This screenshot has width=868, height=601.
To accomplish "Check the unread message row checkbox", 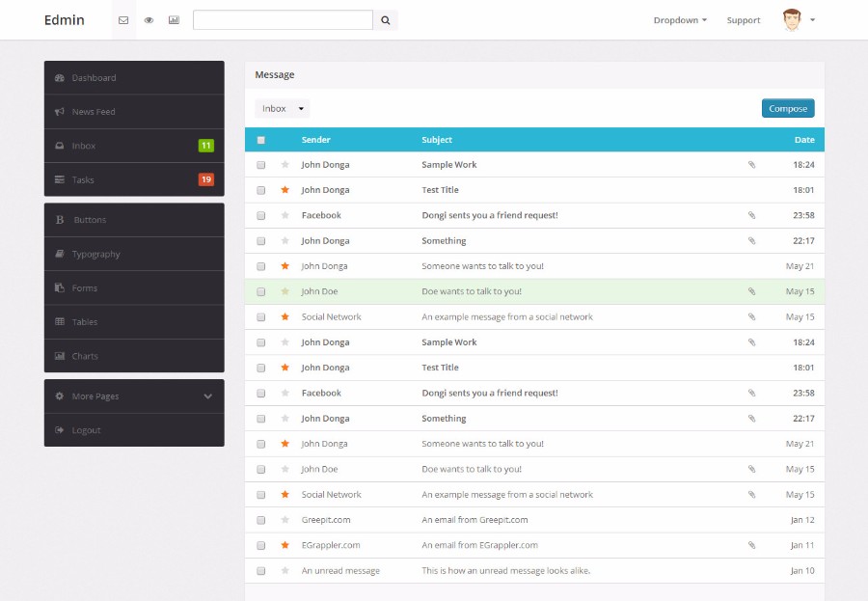I will click(261, 571).
